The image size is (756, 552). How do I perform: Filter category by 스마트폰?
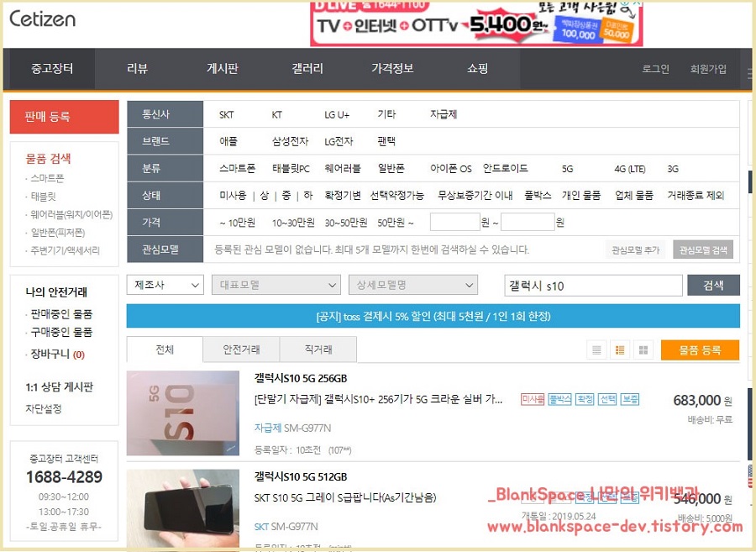pyautogui.click(x=237, y=168)
